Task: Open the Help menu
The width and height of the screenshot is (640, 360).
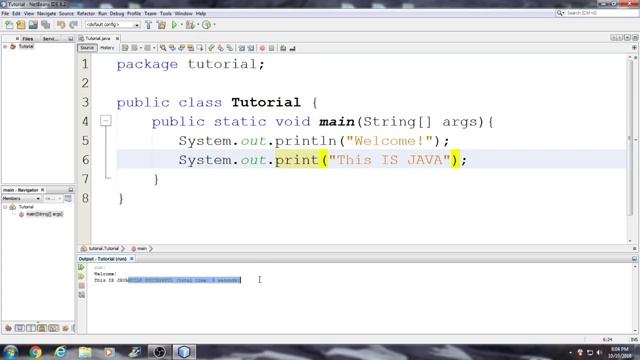Action: 200,13
